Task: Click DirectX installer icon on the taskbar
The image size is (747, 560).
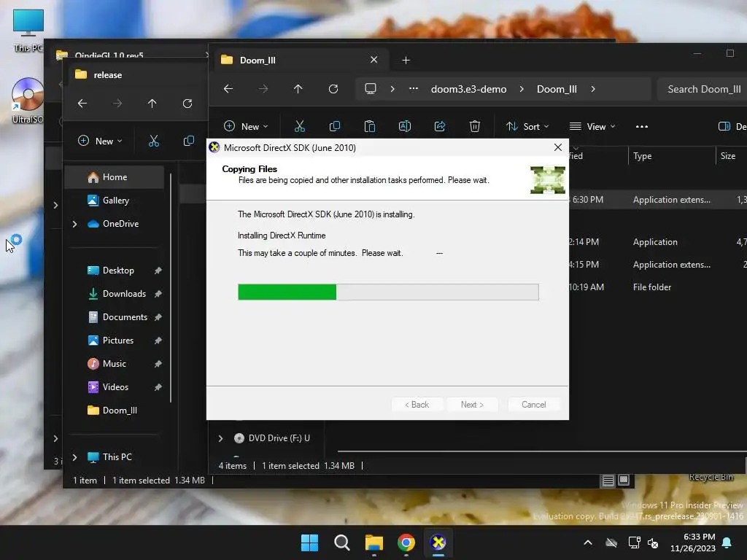Action: [x=438, y=542]
